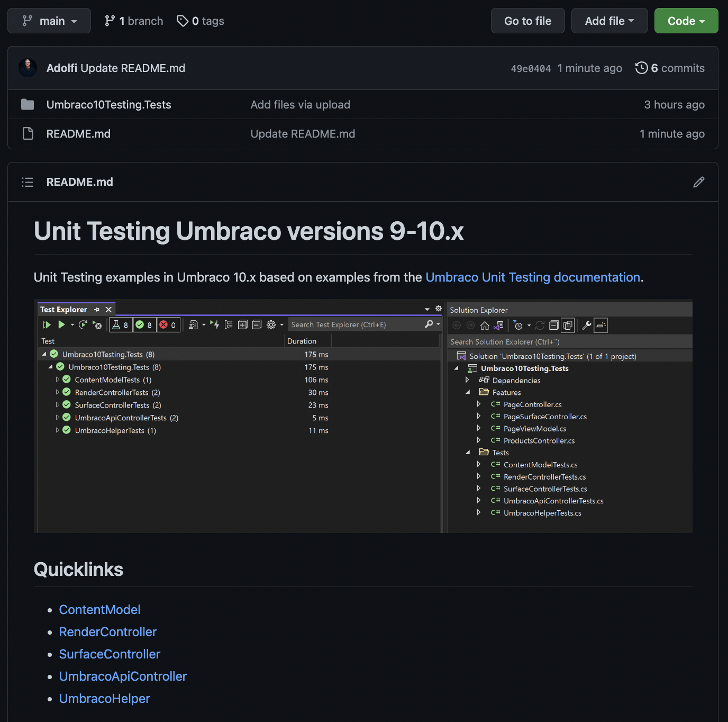Click the folder icon beside Umbraco10Testing.Tests
Viewport: 728px width, 722px height.
[x=28, y=104]
